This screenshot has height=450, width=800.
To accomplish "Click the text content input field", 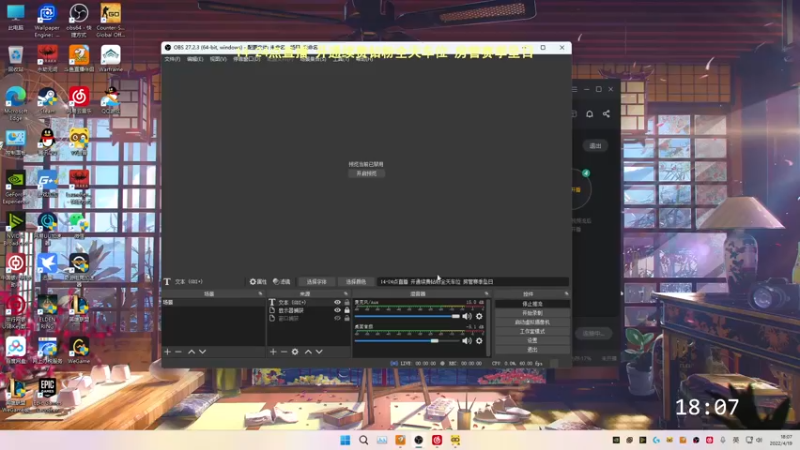I will click(473, 282).
